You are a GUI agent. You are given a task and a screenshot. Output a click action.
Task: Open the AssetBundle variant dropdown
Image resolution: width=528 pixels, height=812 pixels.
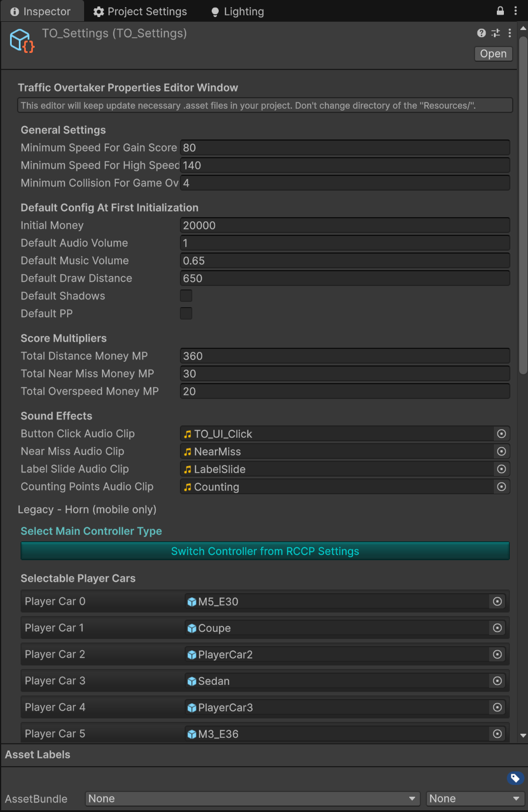(x=475, y=798)
